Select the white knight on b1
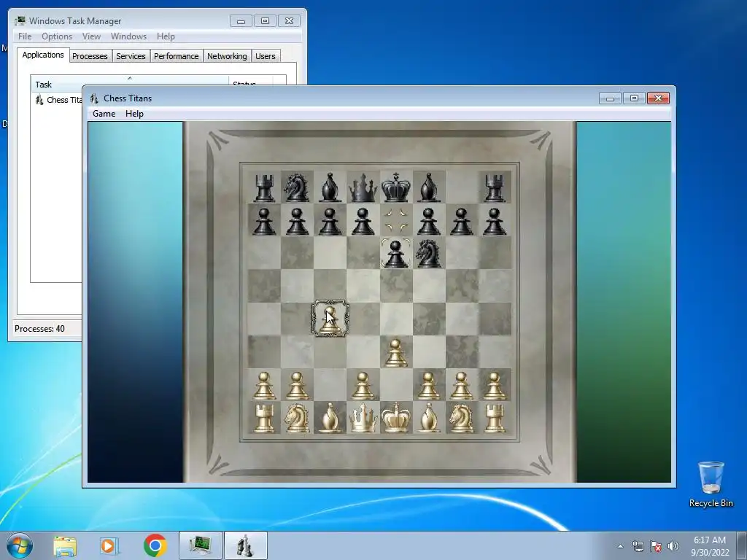The height and width of the screenshot is (560, 747). pyautogui.click(x=297, y=418)
